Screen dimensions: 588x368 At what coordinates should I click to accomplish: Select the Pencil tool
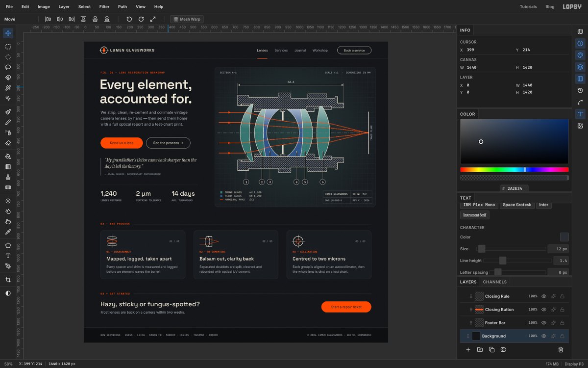(8, 122)
